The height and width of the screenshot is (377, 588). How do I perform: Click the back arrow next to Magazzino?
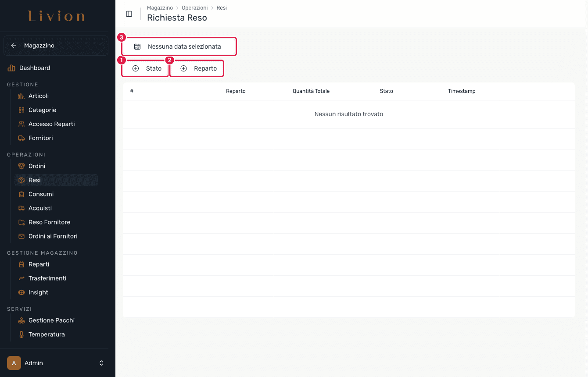pyautogui.click(x=14, y=46)
